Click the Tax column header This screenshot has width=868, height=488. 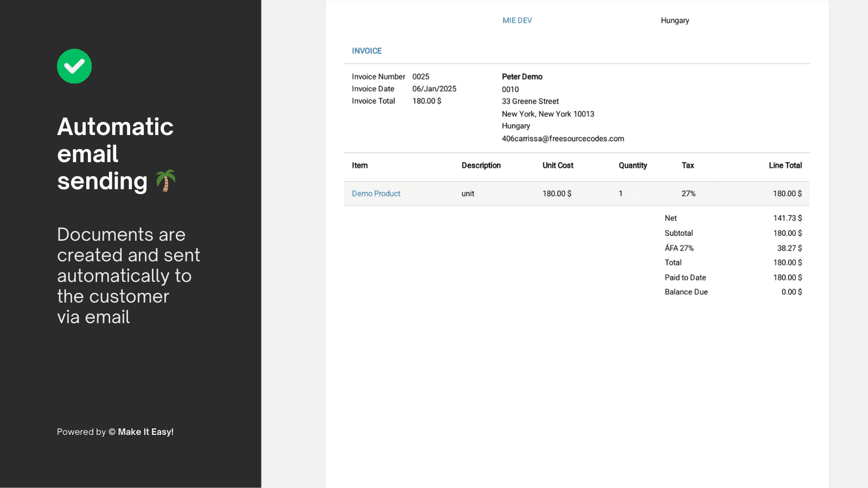[x=687, y=165]
